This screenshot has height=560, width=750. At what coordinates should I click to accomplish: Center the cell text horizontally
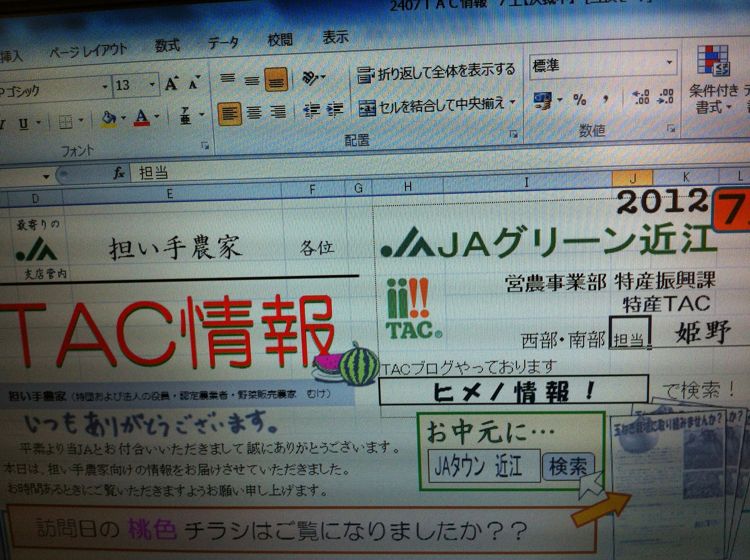coord(254,112)
